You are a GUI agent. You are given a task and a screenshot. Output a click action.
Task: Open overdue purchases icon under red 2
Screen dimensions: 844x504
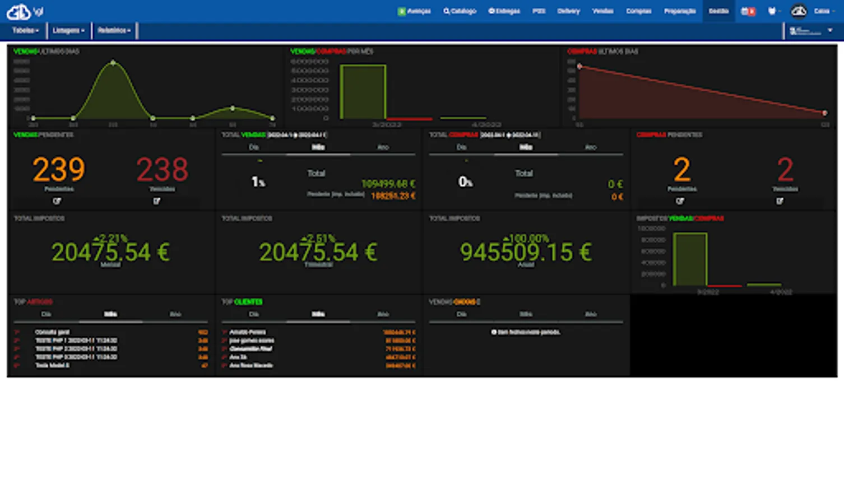pos(780,201)
